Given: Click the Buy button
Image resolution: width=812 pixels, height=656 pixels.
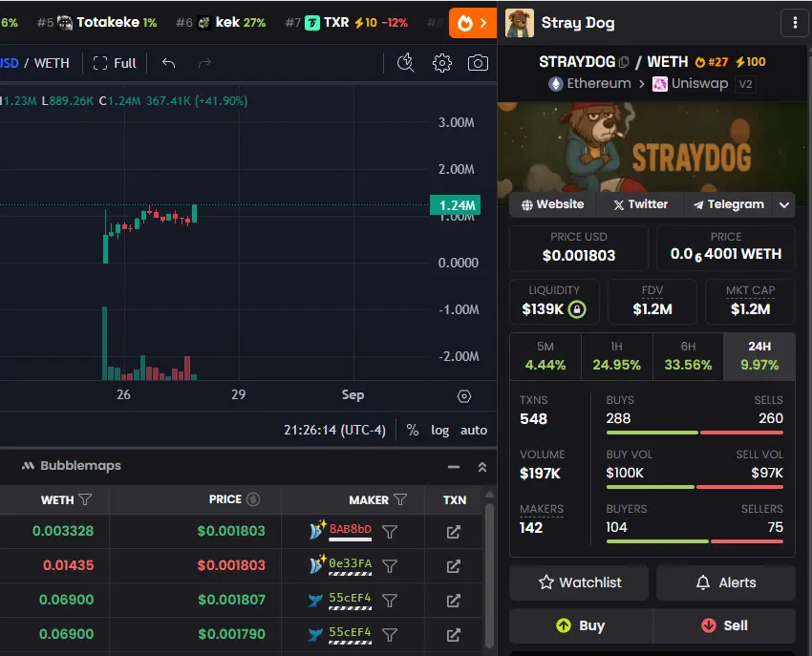Looking at the screenshot, I should pyautogui.click(x=581, y=625).
